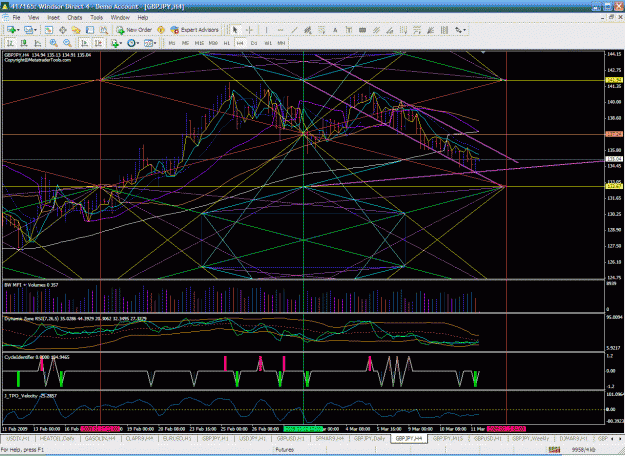Click the Futures status bar entry
The height and width of the screenshot is (456, 625).
pyautogui.click(x=285, y=450)
